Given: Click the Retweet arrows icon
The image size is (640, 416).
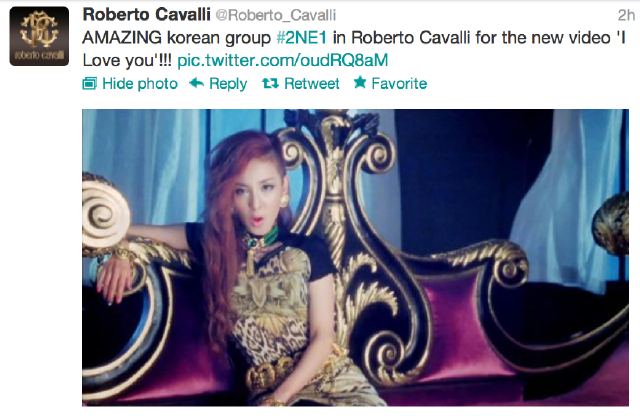Looking at the screenshot, I should (x=270, y=83).
